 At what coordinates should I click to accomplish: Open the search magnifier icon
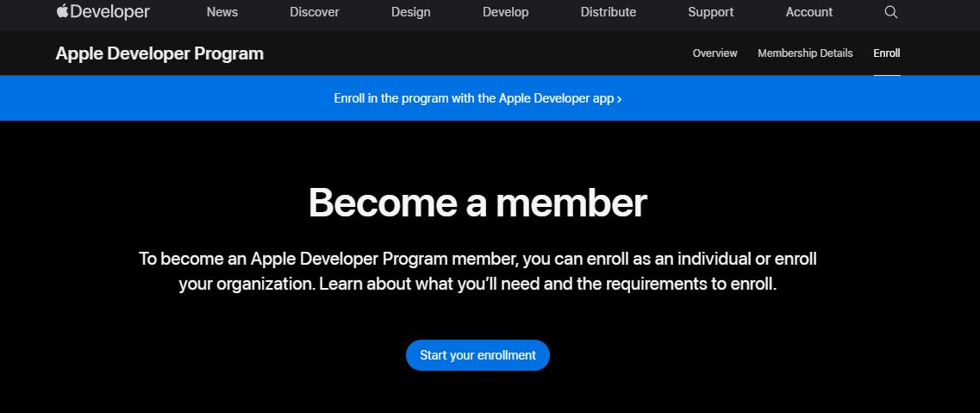[891, 12]
